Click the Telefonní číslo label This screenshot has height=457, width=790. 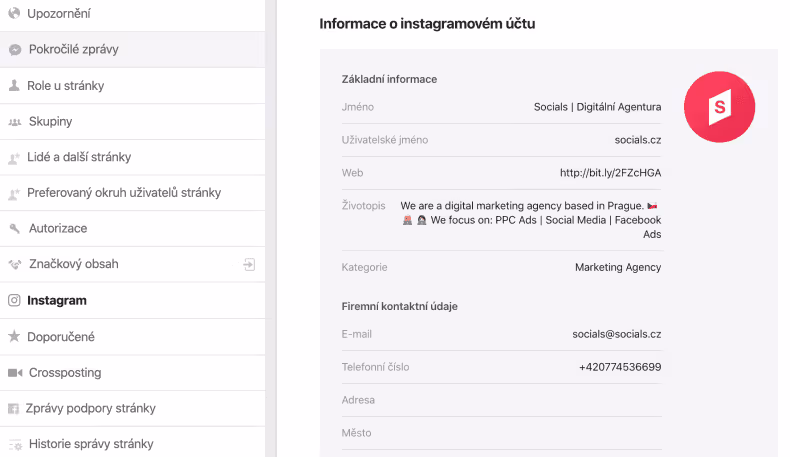[375, 367]
